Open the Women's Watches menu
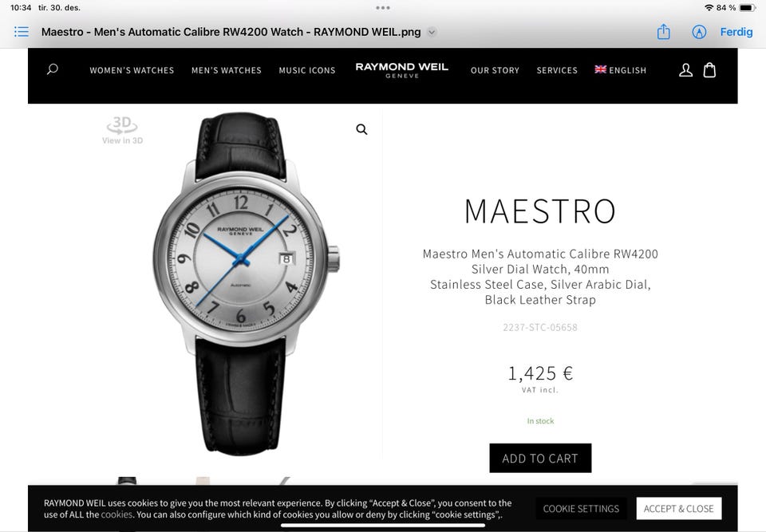This screenshot has height=532, width=766. [x=132, y=70]
